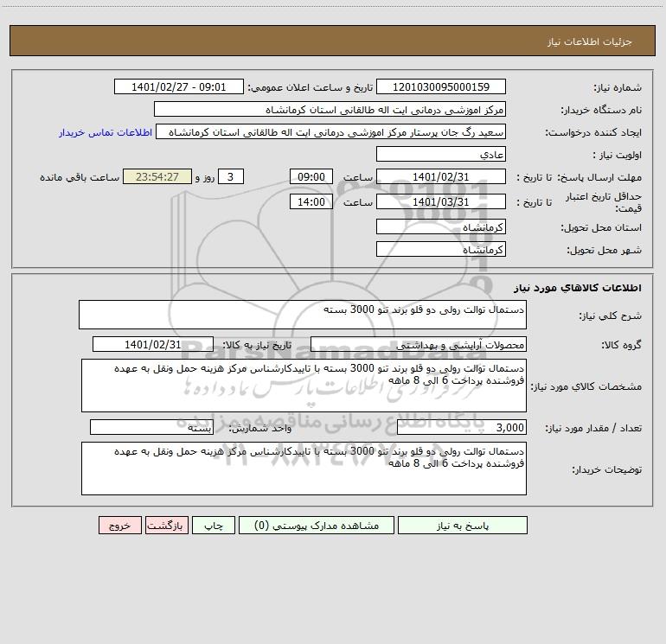
Task: Click the delivery city field کرمانشاه
Action: [x=441, y=249]
